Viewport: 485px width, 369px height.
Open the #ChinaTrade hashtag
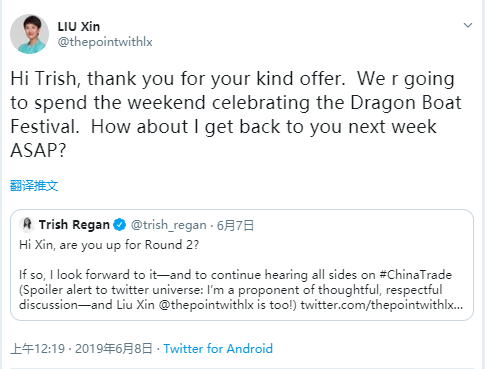tap(415, 275)
